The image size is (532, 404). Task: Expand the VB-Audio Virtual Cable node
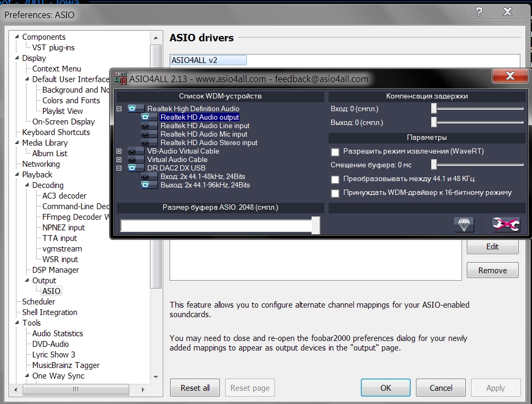tap(119, 151)
